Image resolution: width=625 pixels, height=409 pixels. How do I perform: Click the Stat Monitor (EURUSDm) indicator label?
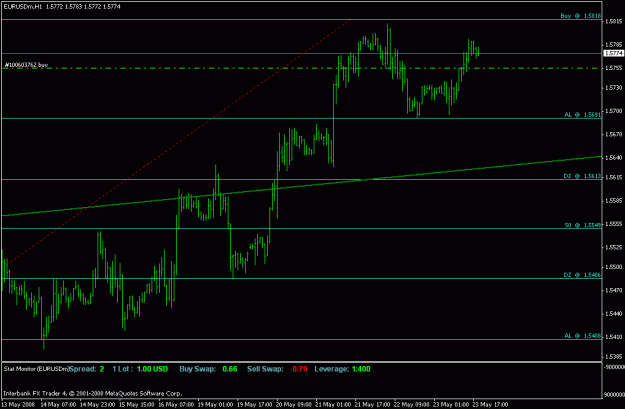[36, 369]
